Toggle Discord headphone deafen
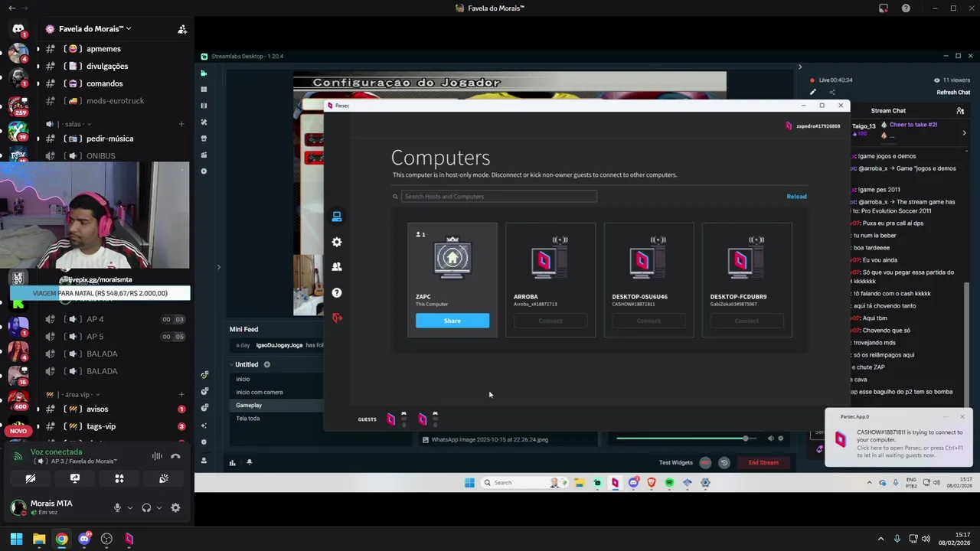Image resolution: width=980 pixels, height=551 pixels. coord(146,508)
